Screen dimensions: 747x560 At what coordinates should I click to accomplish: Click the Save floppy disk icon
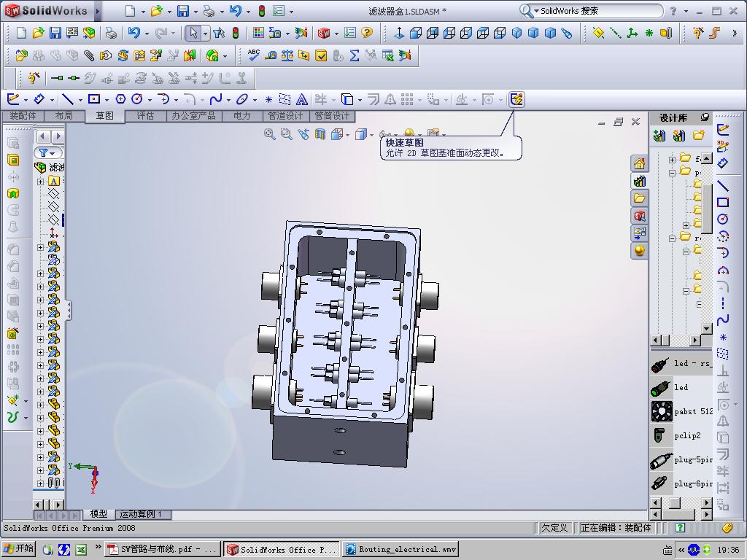click(55, 33)
